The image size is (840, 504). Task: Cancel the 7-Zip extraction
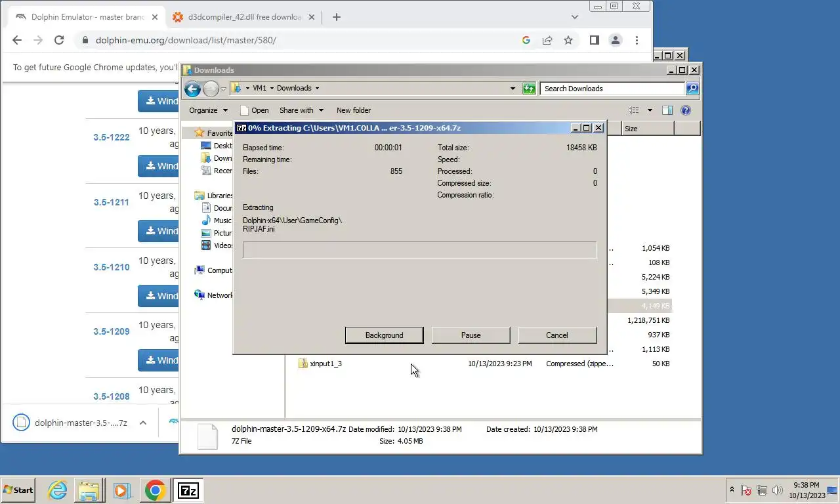point(557,335)
